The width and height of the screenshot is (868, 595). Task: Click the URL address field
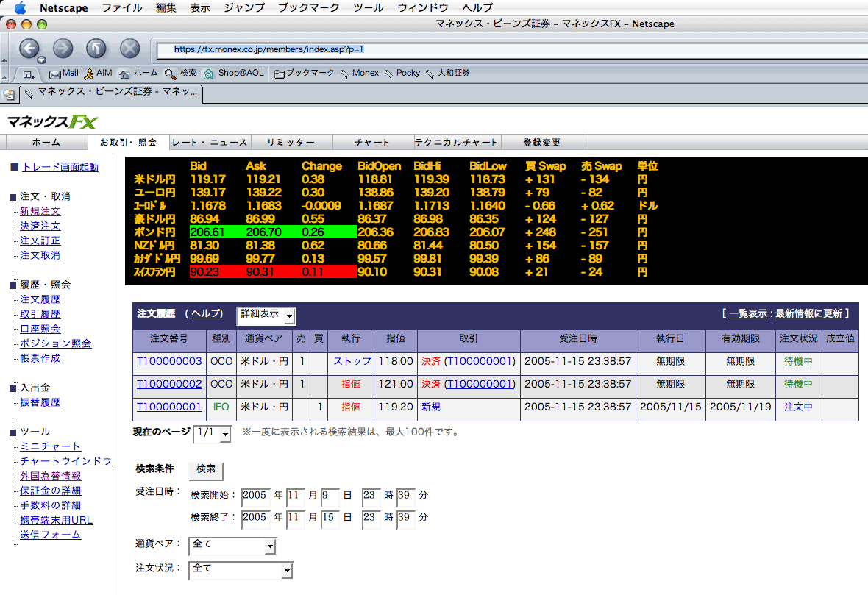tap(512, 50)
